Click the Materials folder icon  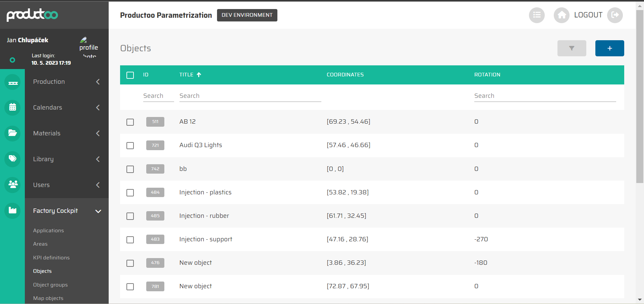point(13,133)
